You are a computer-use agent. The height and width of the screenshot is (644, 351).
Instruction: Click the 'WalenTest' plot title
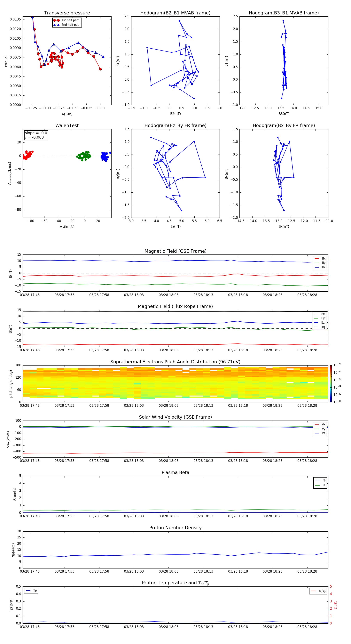(x=67, y=125)
